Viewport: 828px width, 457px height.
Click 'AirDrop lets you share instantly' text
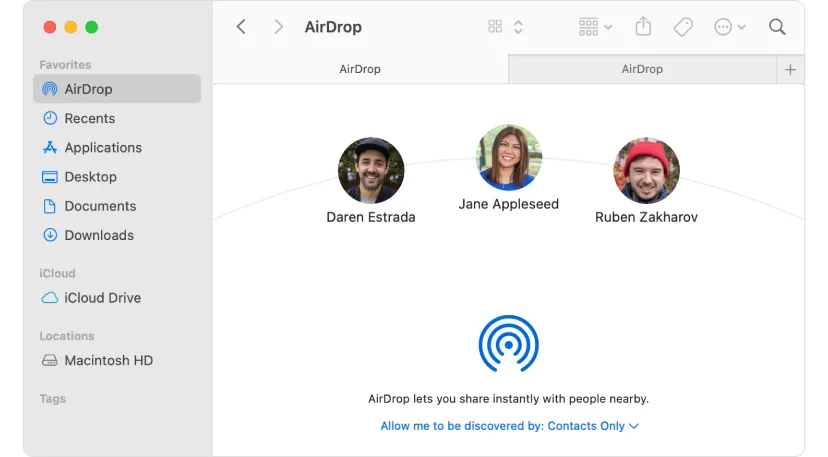[x=509, y=399]
